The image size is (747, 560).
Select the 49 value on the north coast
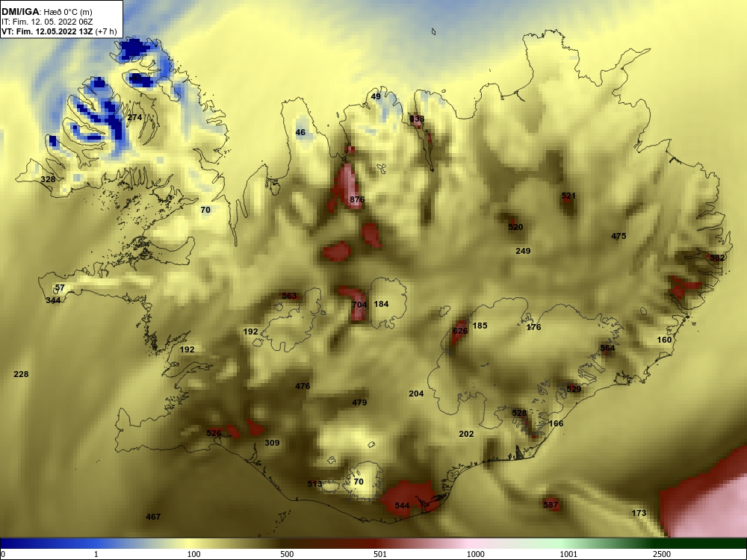point(376,96)
